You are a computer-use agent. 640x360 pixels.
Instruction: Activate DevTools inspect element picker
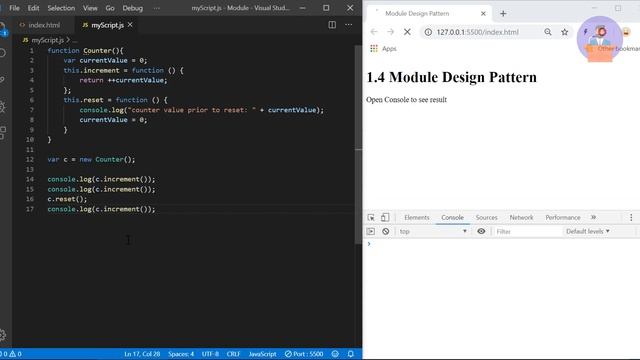371,218
